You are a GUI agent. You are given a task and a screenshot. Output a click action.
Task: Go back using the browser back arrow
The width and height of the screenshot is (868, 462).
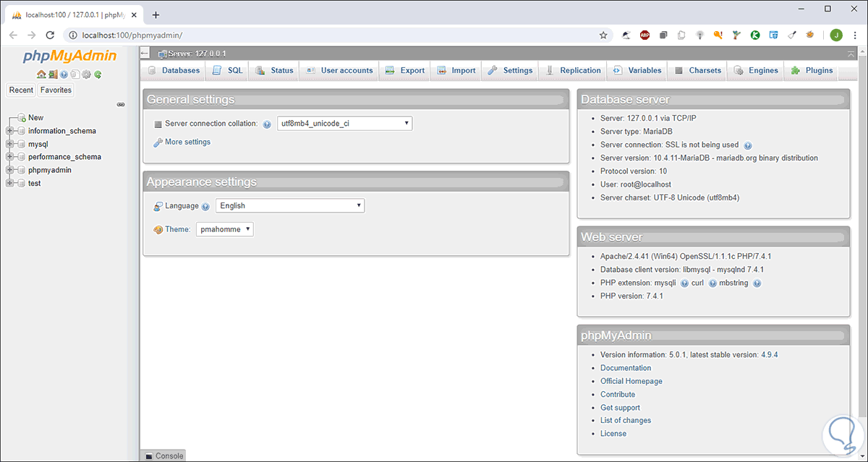pyautogui.click(x=12, y=35)
